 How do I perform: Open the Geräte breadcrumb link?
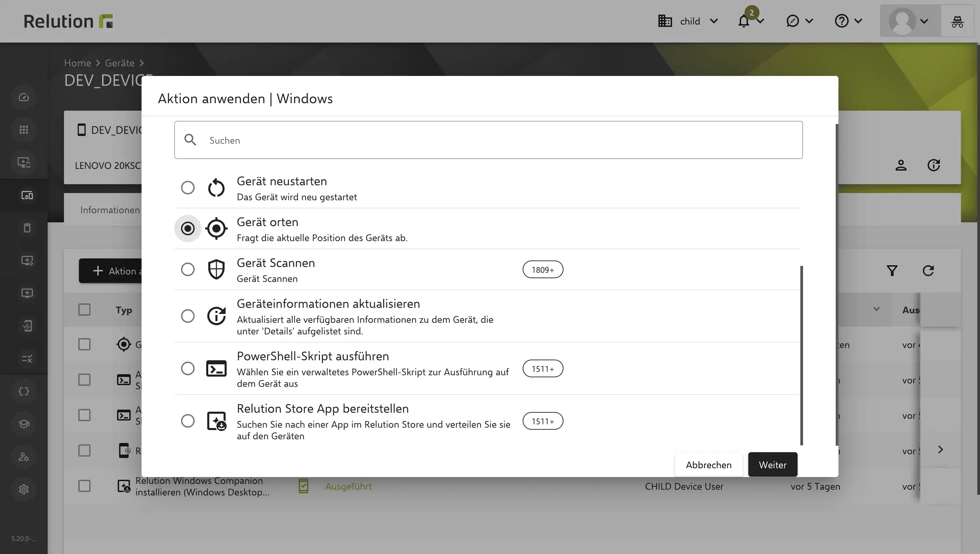click(120, 63)
